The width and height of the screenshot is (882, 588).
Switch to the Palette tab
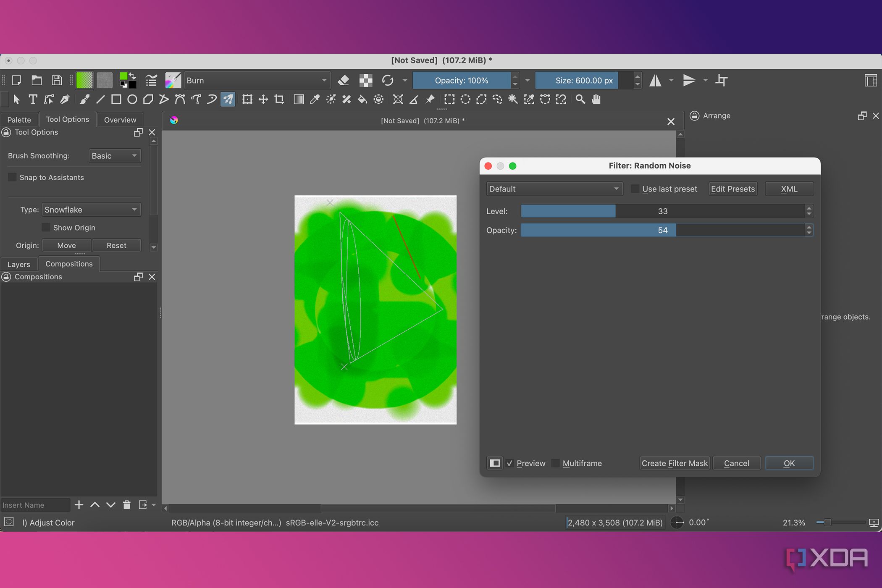[19, 120]
